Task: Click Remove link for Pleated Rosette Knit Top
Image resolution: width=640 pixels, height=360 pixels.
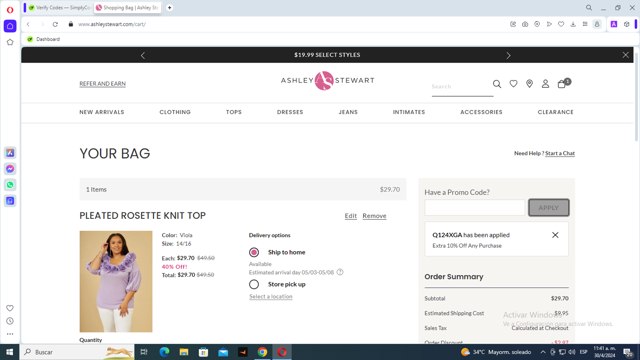Action: 374,216
